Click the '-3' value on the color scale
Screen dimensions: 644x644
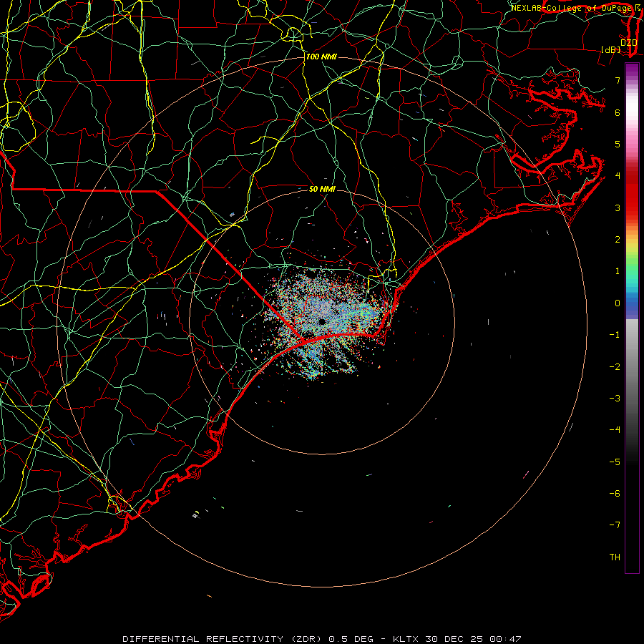[x=615, y=399]
